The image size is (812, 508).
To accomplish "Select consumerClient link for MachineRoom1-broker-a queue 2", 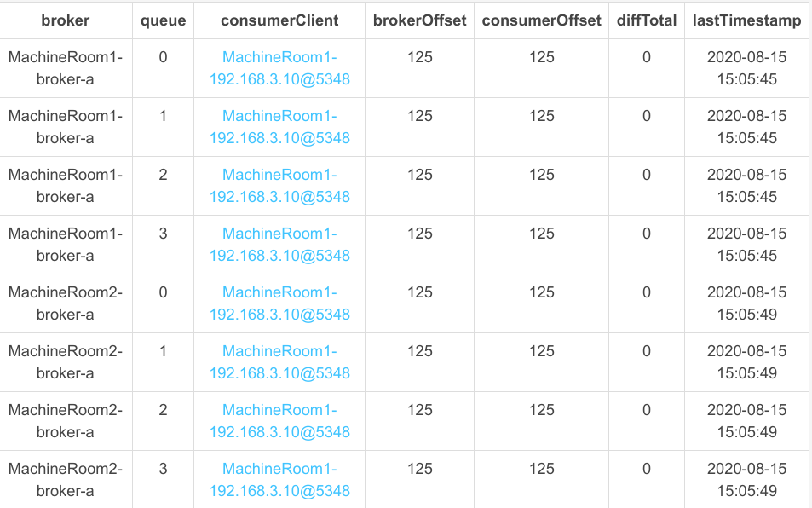I will [279, 186].
